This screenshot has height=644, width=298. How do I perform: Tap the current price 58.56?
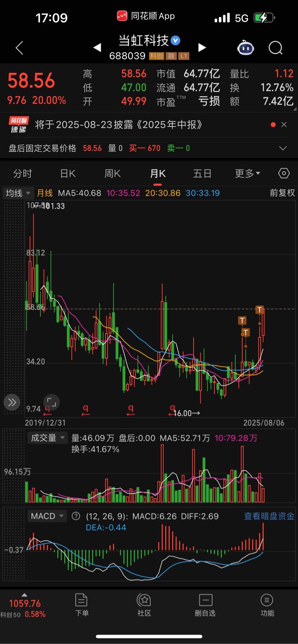click(31, 81)
